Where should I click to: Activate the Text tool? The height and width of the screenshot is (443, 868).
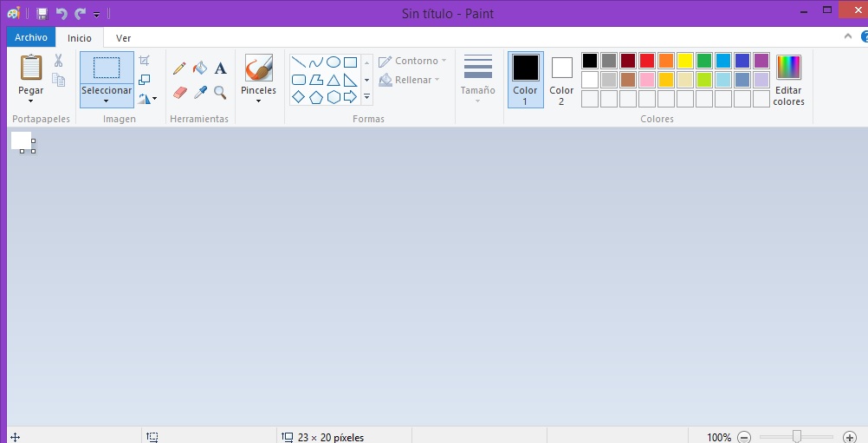220,68
